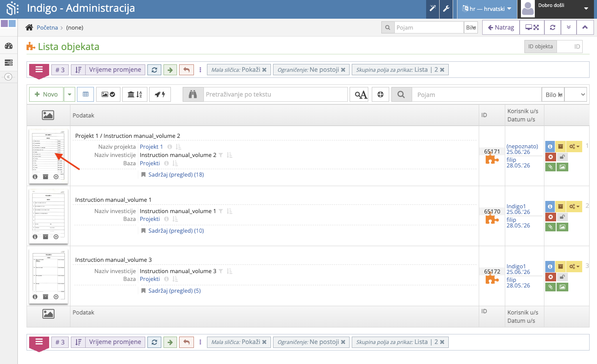597x364 pixels.
Task: Click the lifebuoy help icon
Action: click(380, 94)
